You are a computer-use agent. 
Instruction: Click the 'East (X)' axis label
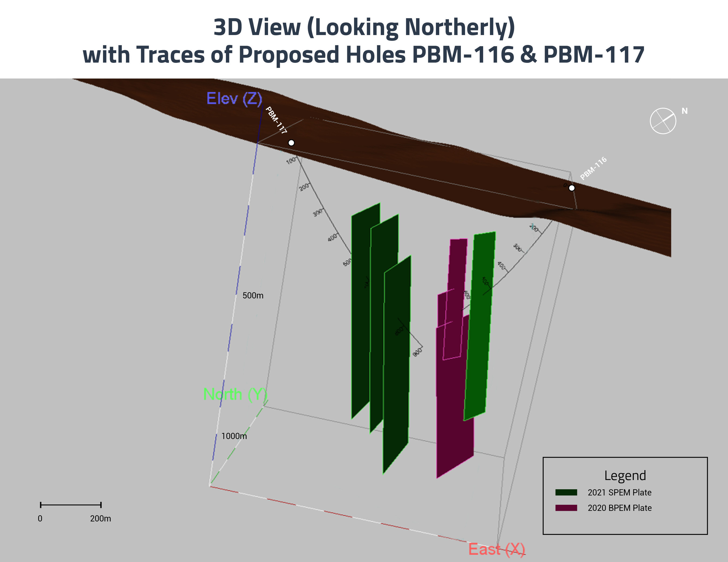(x=497, y=549)
